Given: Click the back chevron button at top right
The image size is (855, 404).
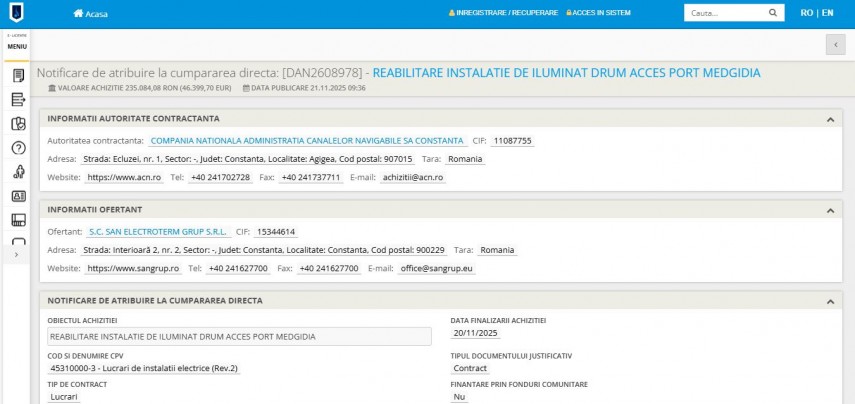Looking at the screenshot, I should (x=835, y=44).
